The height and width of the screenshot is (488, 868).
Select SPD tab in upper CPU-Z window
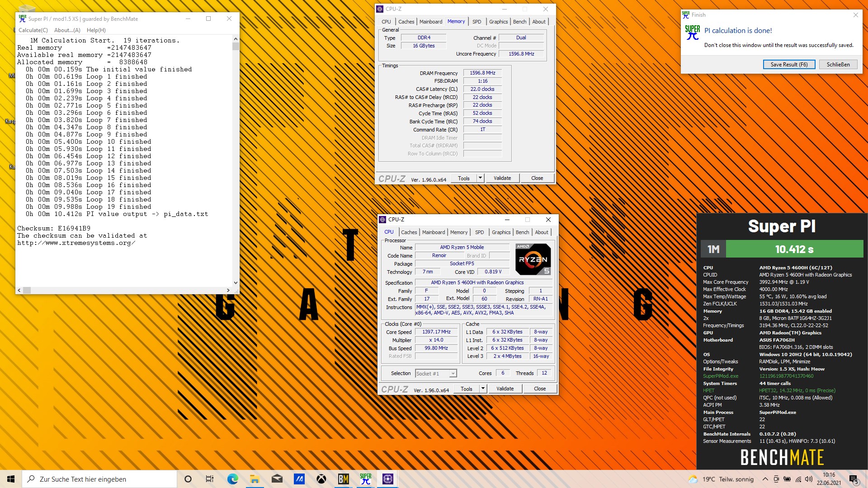click(476, 22)
